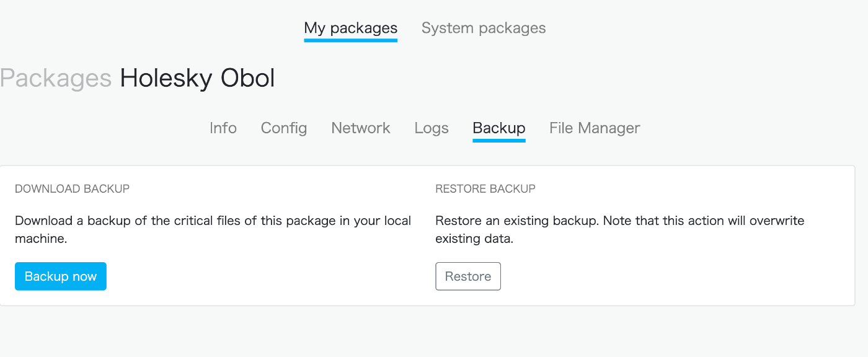Viewport: 868px width, 357px height.
Task: View the Network tab
Action: click(x=361, y=128)
